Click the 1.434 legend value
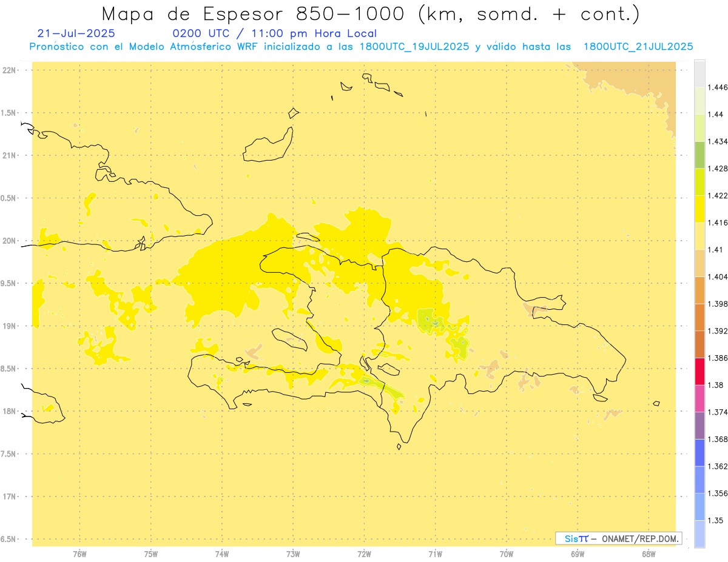 click(x=717, y=141)
